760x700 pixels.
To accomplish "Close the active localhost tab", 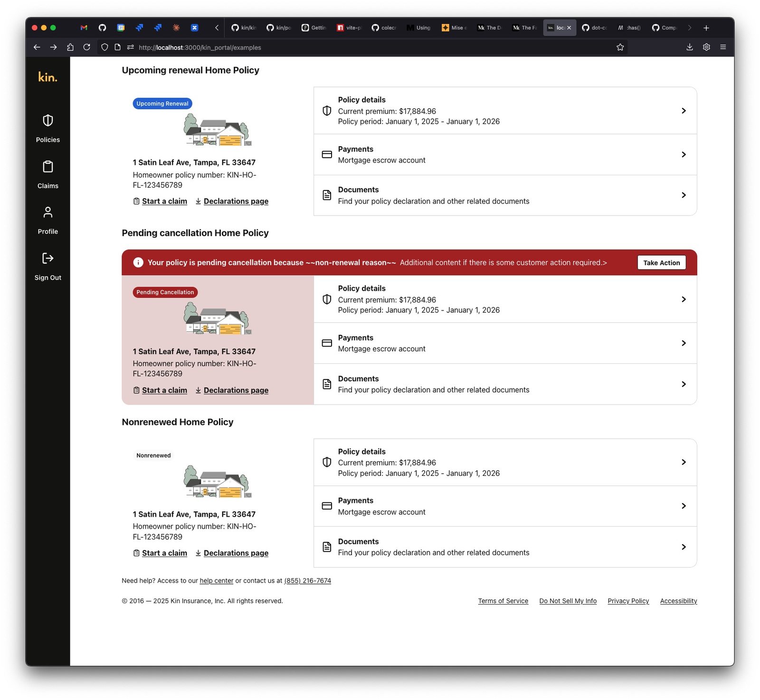I will (569, 28).
